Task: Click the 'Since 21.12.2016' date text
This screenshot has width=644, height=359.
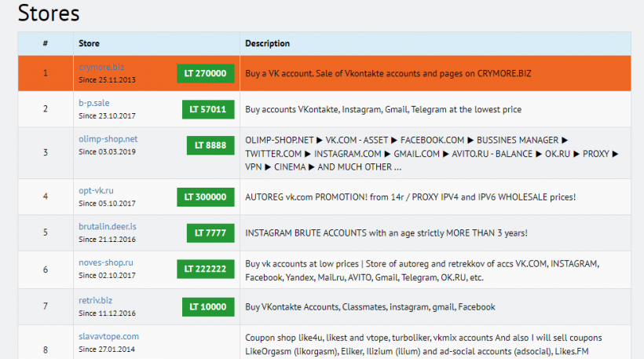Action: [107, 239]
